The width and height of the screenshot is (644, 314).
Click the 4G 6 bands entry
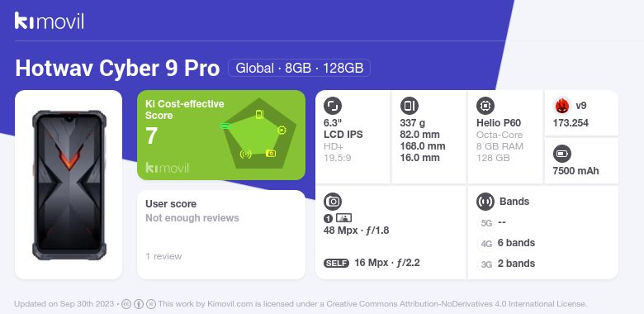(507, 243)
